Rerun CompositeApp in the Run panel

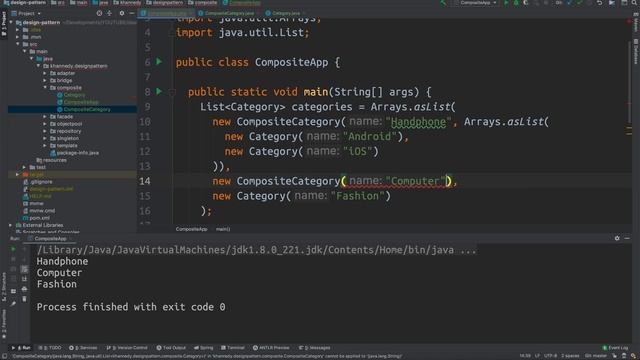point(13,249)
